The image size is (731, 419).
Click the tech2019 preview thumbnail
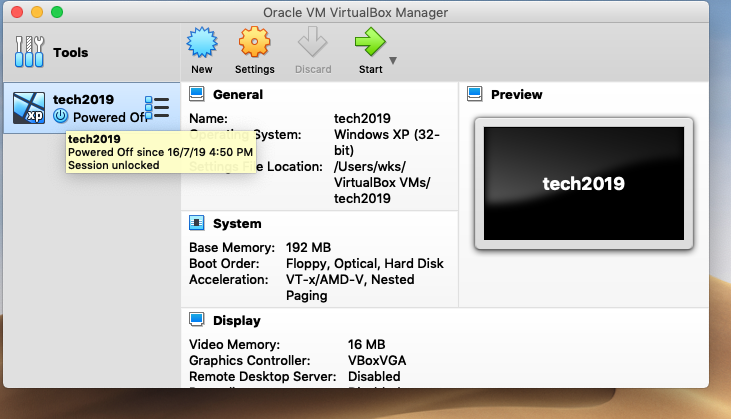click(584, 184)
